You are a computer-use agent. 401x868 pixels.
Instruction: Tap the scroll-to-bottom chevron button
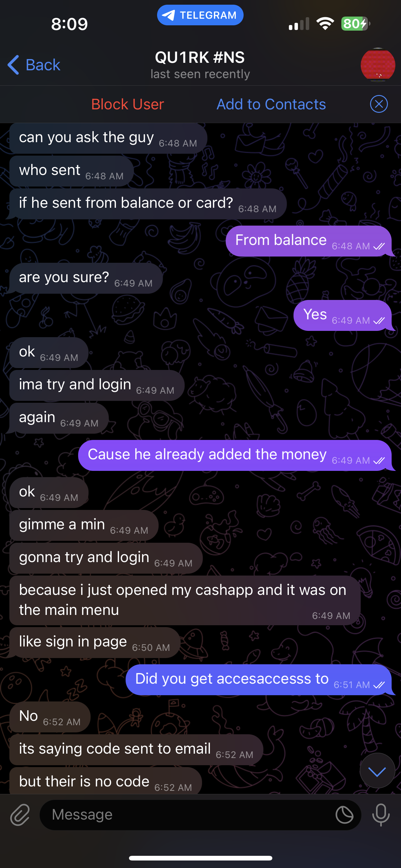tap(377, 771)
